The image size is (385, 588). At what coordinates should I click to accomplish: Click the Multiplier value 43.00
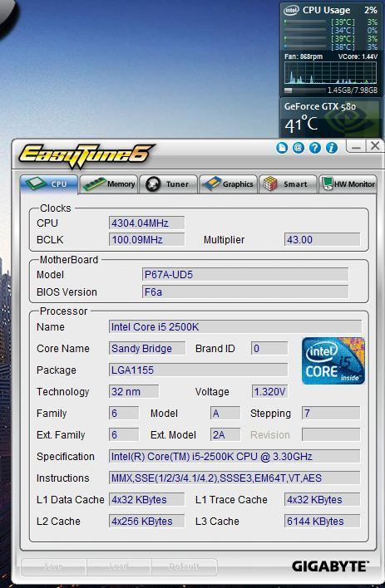322,239
